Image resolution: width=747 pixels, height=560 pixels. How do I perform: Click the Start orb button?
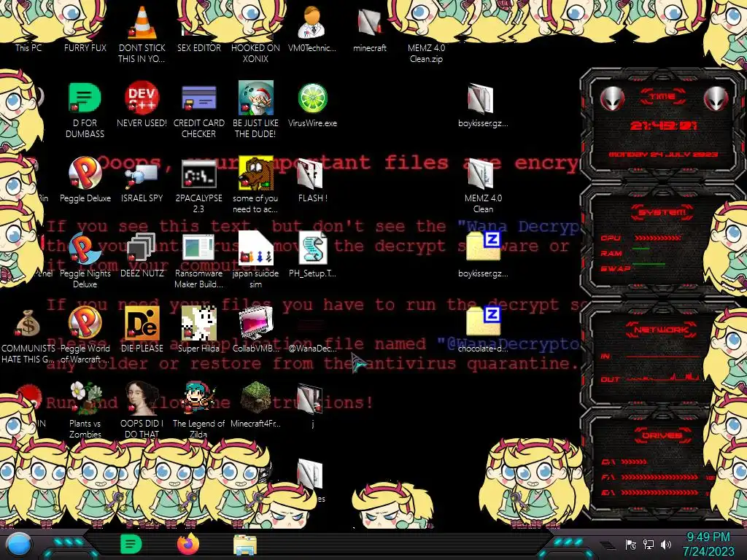click(20, 544)
